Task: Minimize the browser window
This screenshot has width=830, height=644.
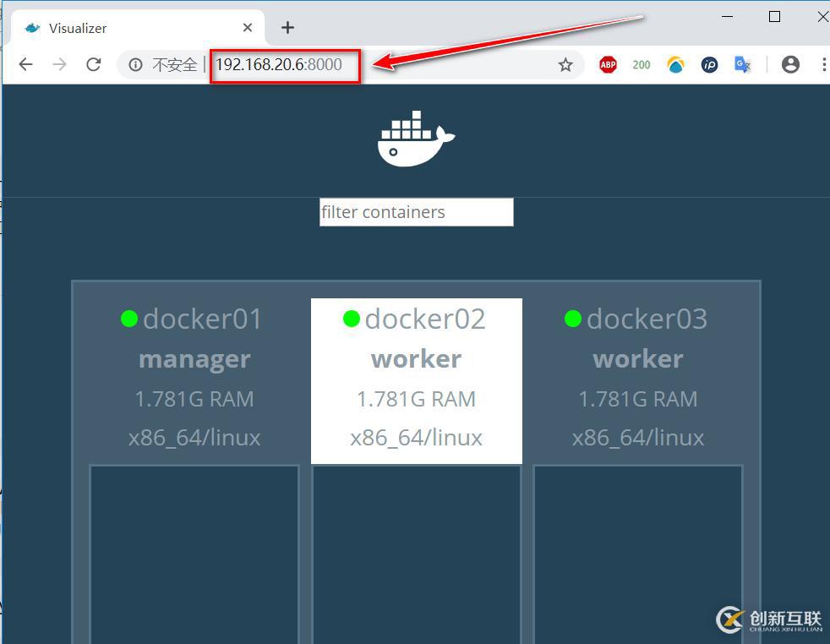Action: [x=728, y=16]
